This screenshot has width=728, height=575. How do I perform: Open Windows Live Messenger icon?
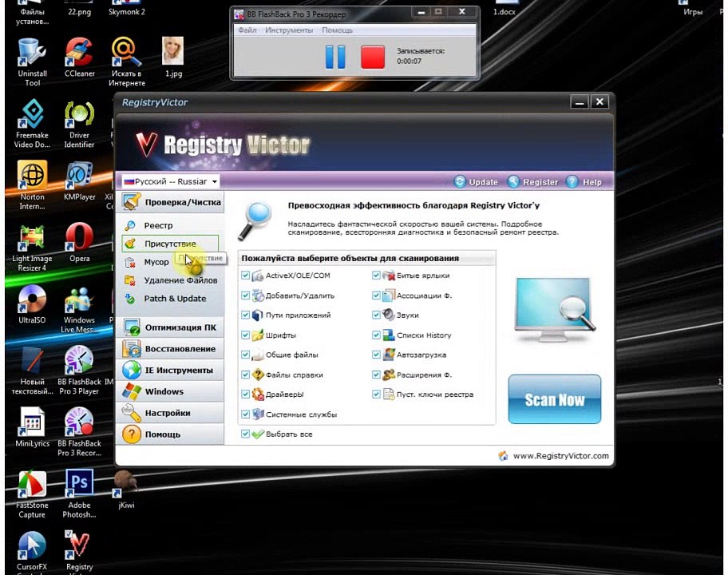point(79,309)
